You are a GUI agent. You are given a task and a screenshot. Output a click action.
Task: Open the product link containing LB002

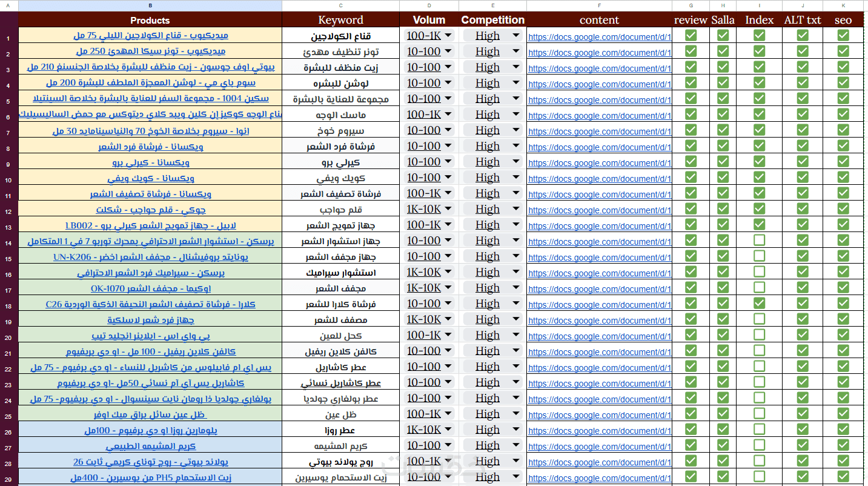tap(150, 225)
